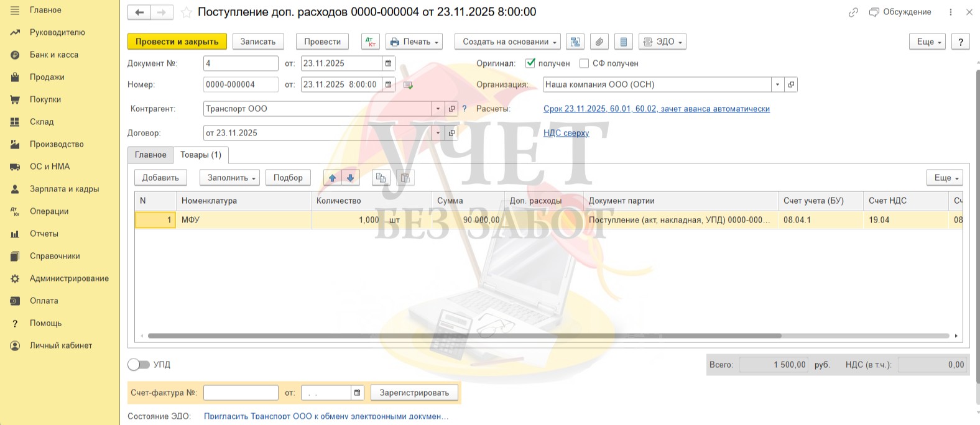This screenshot has width=980, height=425.
Task: Open table Еще menu
Action: click(945, 178)
